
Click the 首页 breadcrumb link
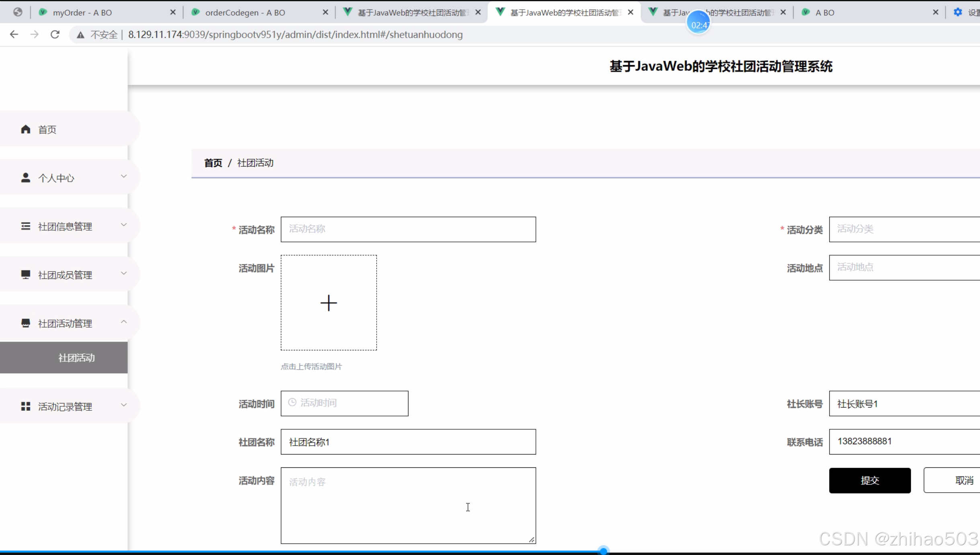[213, 163]
